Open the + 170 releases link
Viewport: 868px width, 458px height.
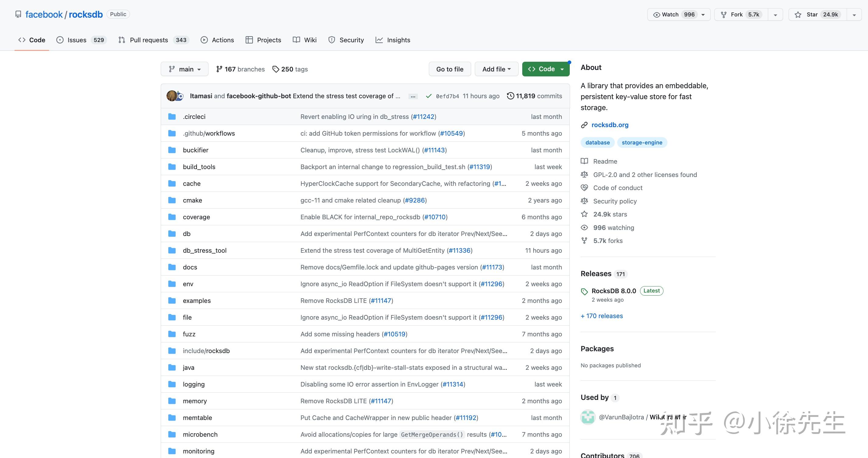tap(601, 316)
